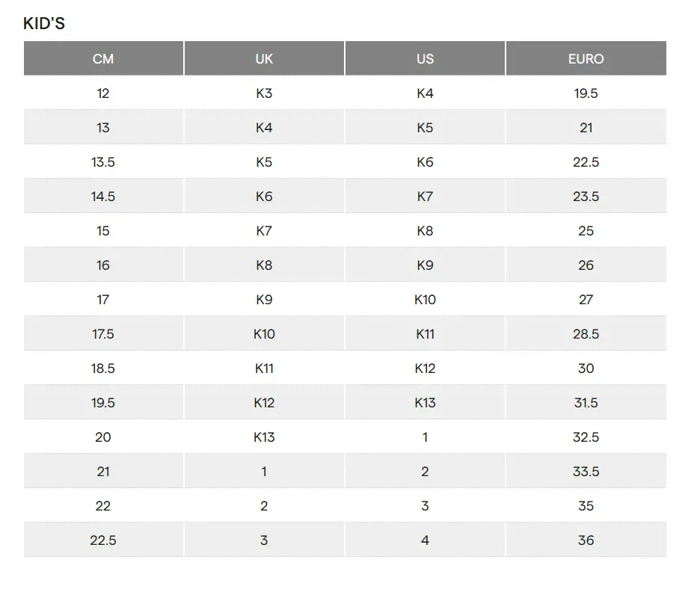The height and width of the screenshot is (592, 700).
Task: Click the UK column header
Action: [x=264, y=59]
